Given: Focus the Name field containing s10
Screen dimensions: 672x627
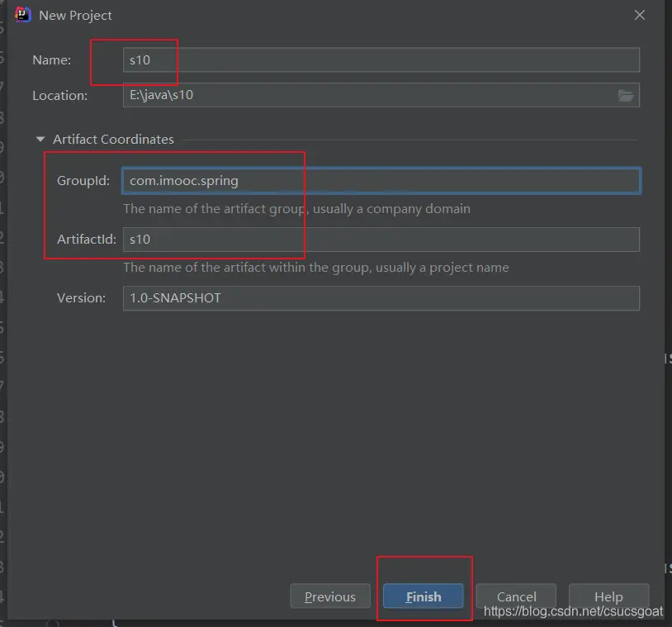Looking at the screenshot, I should click(x=380, y=60).
